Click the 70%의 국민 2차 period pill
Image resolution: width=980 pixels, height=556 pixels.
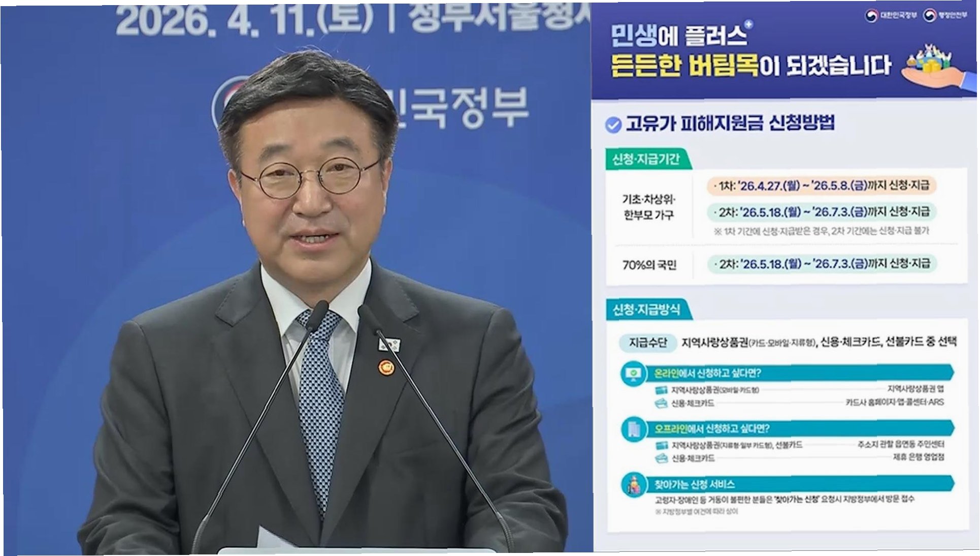pos(822,264)
